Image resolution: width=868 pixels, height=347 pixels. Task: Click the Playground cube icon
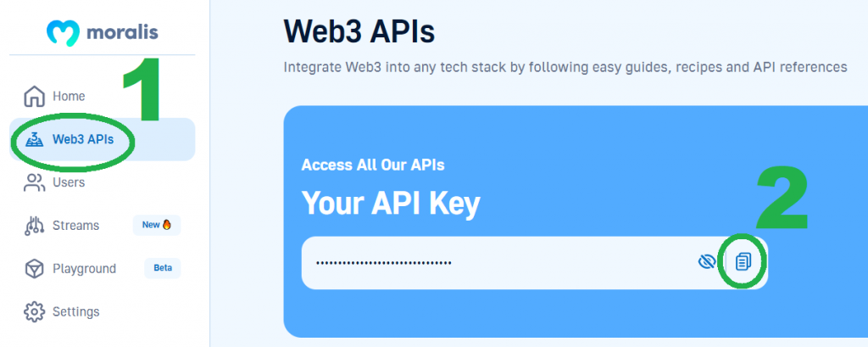click(34, 269)
